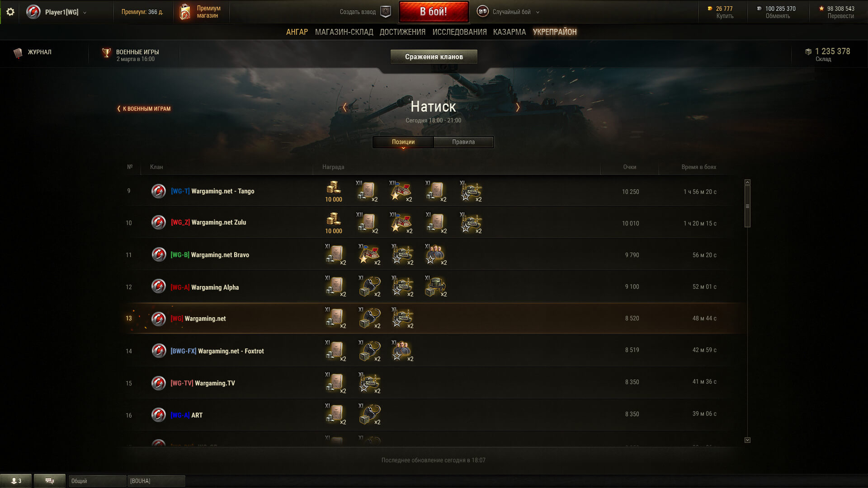Click the platoon shield icon
Viewport: 868px width, 488px height.
click(x=386, y=12)
